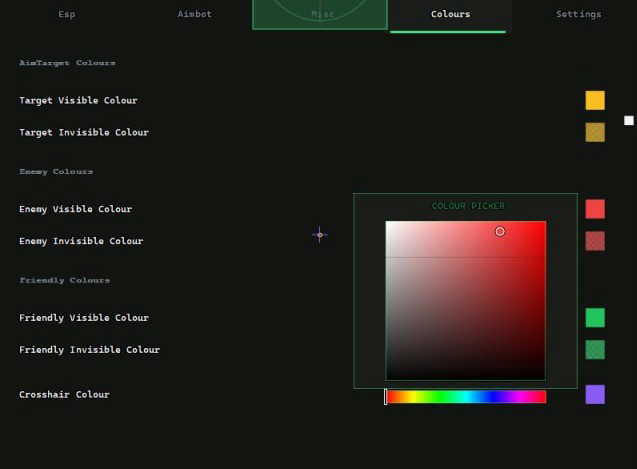The width and height of the screenshot is (637, 469).
Task: Click the circular selector in the colour picker
Action: click(x=500, y=232)
